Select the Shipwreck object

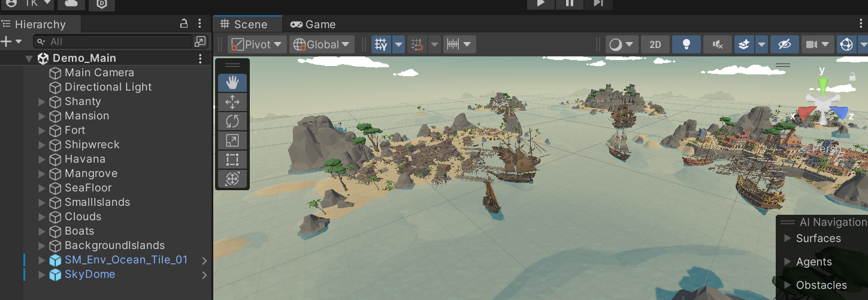click(92, 145)
